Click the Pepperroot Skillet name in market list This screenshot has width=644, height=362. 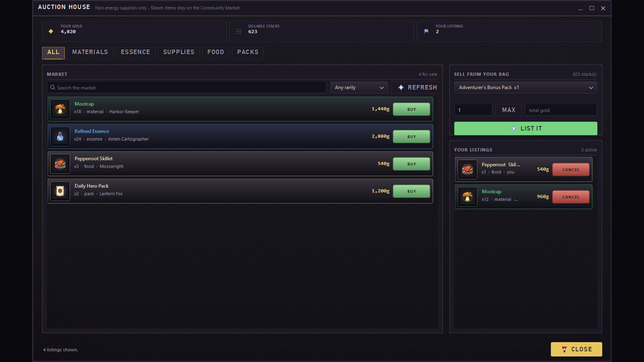(x=94, y=159)
